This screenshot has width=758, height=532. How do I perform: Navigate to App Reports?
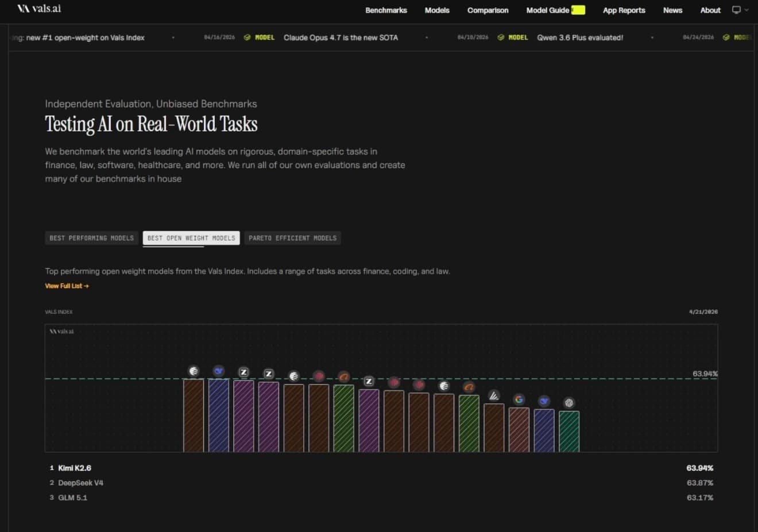coord(624,10)
